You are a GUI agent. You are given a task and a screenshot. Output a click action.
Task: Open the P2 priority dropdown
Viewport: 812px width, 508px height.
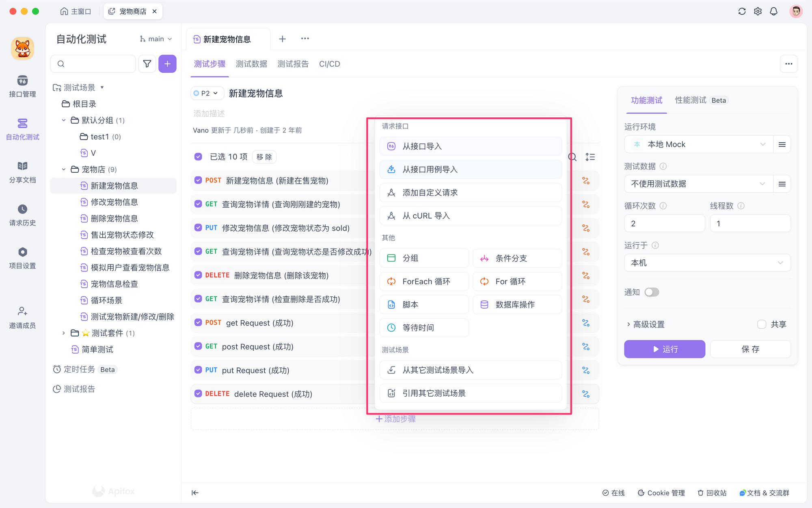207,93
